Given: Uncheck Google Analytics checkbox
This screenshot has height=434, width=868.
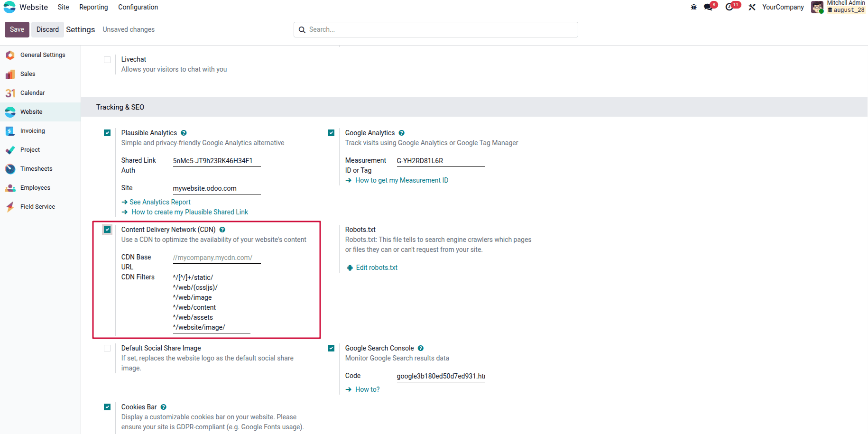Looking at the screenshot, I should (x=331, y=133).
